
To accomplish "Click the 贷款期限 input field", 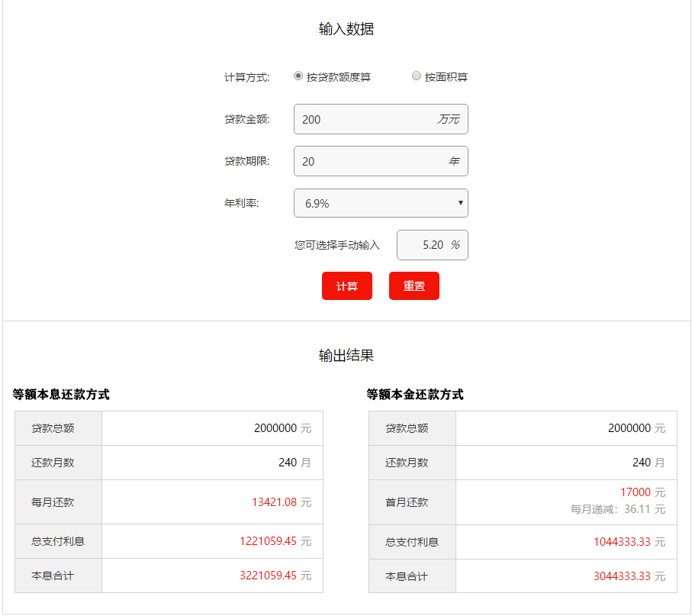I will click(x=366, y=161).
